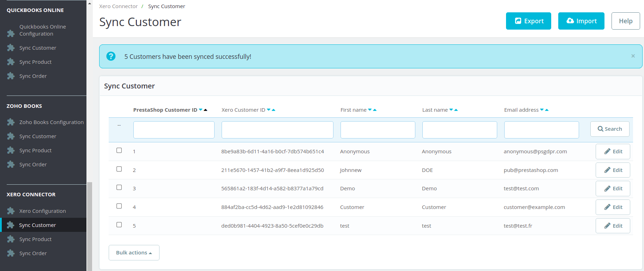Dismiss the synced successfully notification

[633, 56]
